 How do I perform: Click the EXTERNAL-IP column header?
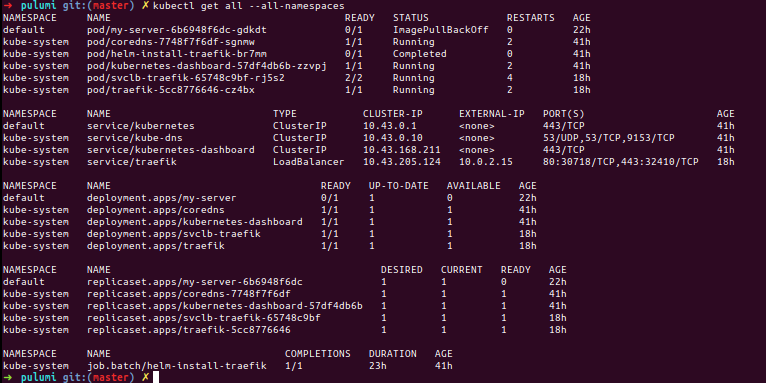[x=492, y=114]
